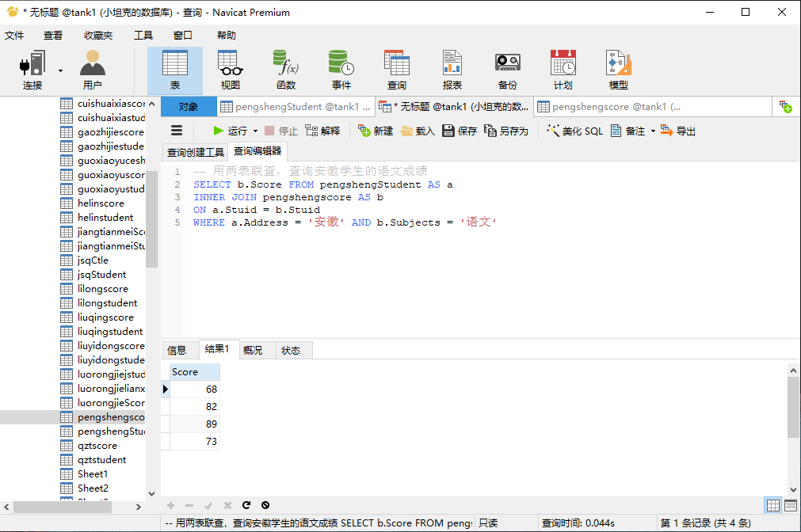The height and width of the screenshot is (532, 801).
Task: Switch to pengshengStudent @tank1 tab
Action: [x=296, y=107]
